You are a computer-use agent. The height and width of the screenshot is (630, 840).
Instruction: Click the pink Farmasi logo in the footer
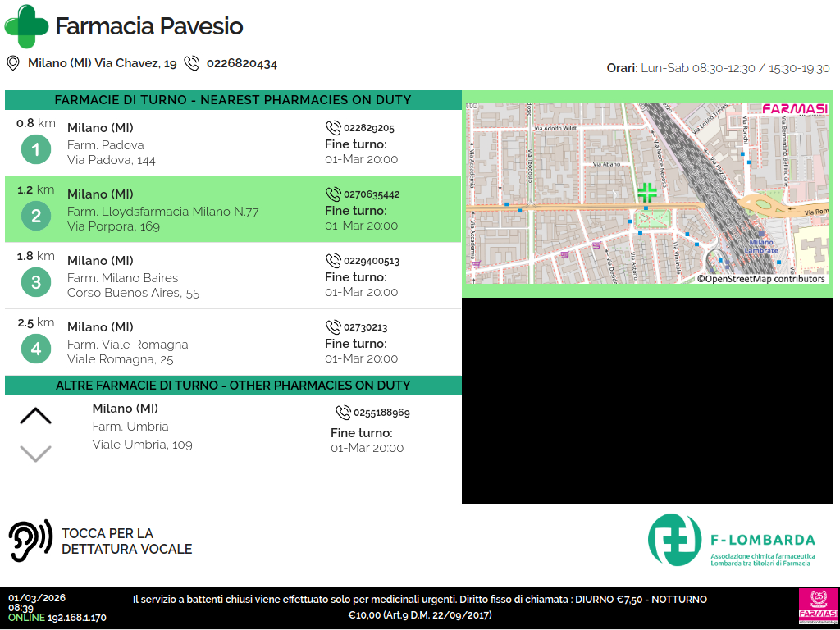(x=817, y=607)
